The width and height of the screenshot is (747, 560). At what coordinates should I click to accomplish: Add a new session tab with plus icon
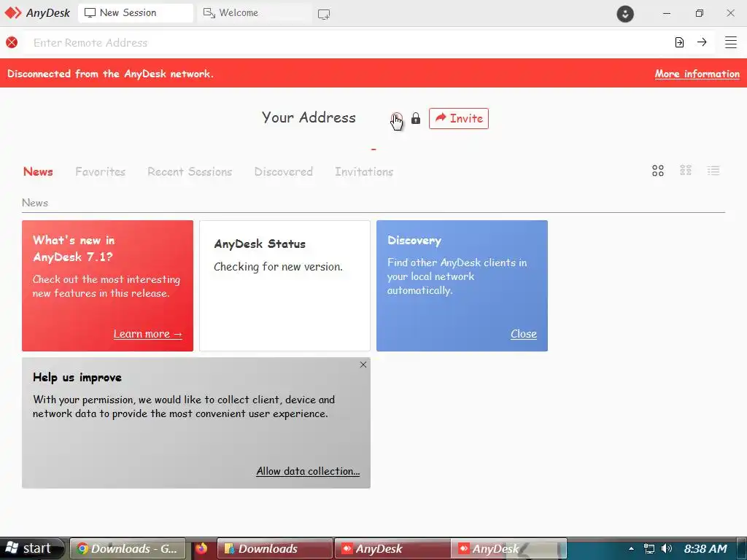click(324, 15)
